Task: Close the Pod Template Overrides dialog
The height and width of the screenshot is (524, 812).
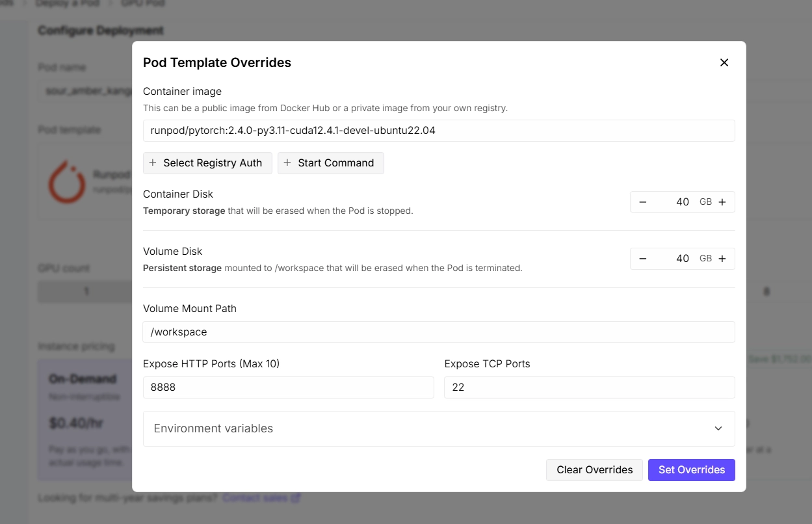Action: coord(724,62)
